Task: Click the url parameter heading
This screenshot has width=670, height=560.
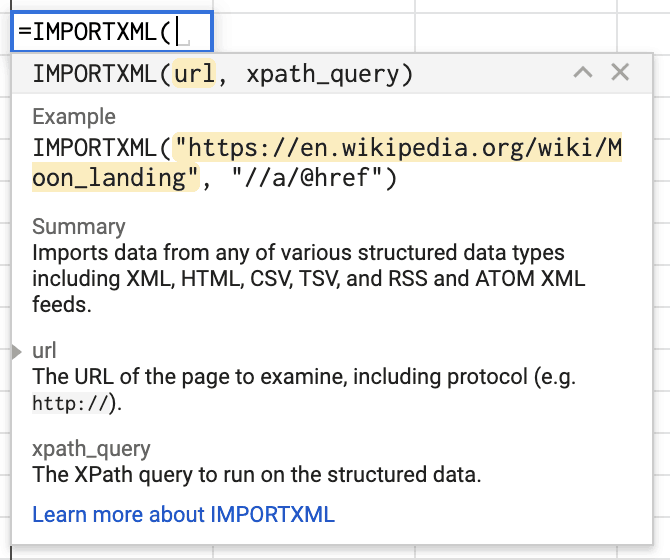Action: click(x=44, y=351)
